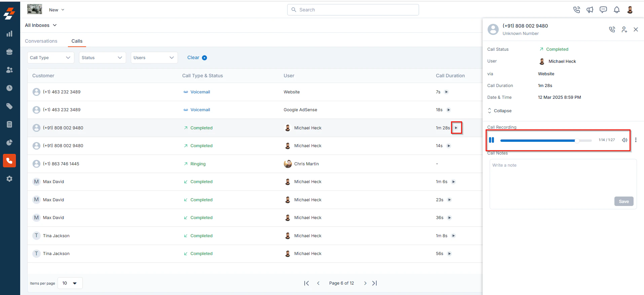Click Chris Martin in the User column

306,164
